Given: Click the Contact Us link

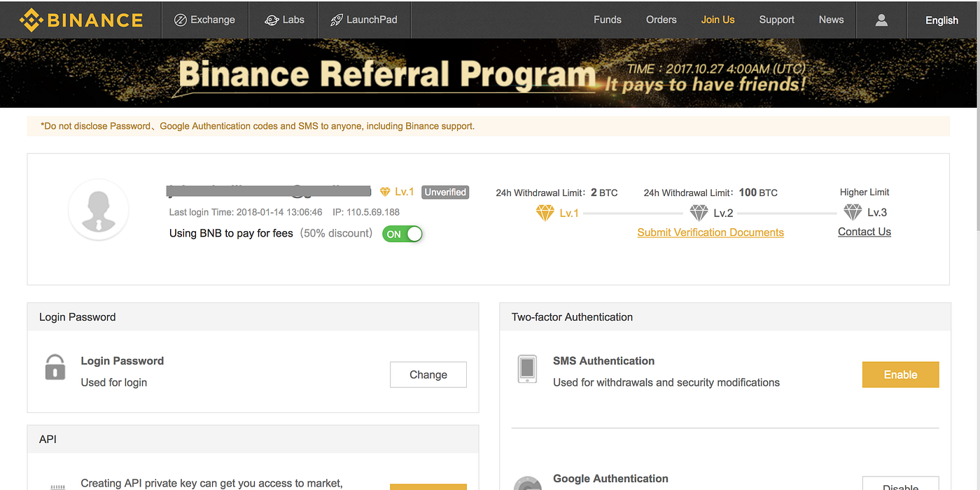Looking at the screenshot, I should coord(864,232).
